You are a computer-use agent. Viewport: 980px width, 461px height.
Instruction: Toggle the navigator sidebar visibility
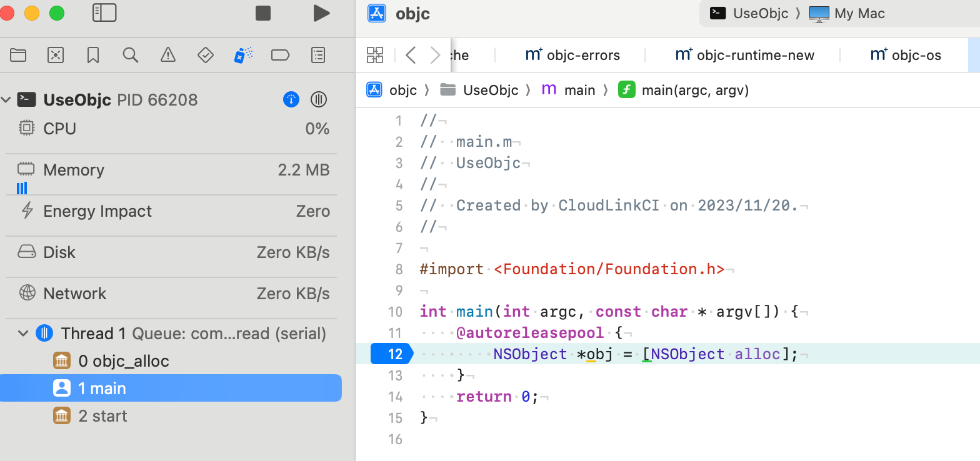coord(104,12)
